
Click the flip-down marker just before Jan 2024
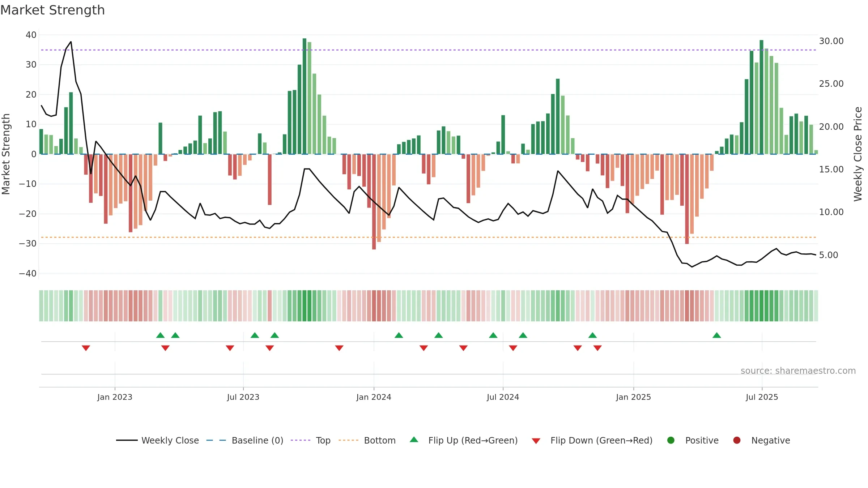339,348
